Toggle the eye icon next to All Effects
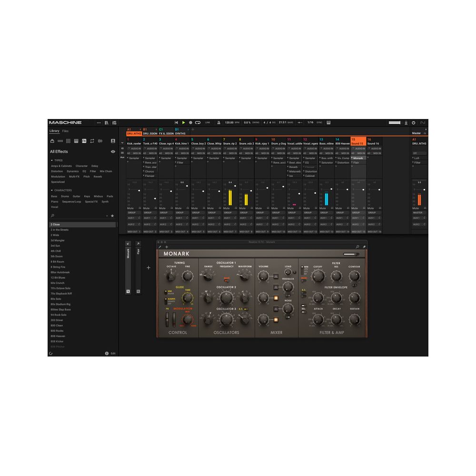 (x=113, y=151)
